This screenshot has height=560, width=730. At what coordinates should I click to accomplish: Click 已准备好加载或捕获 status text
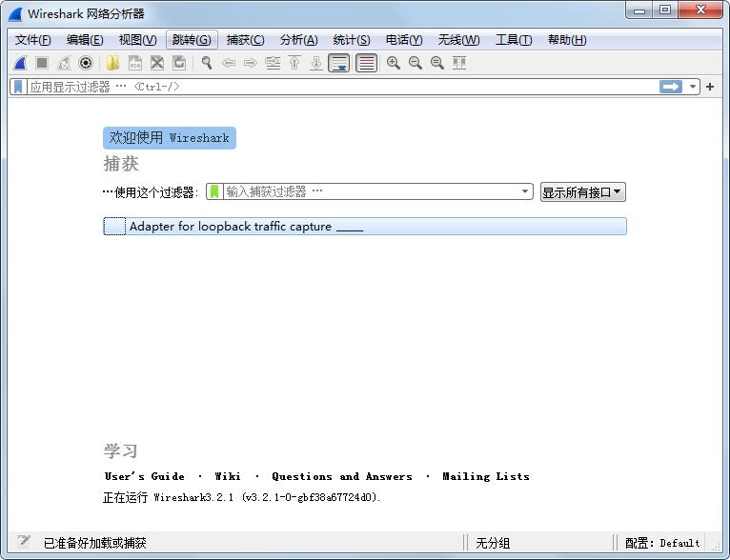coord(94,542)
